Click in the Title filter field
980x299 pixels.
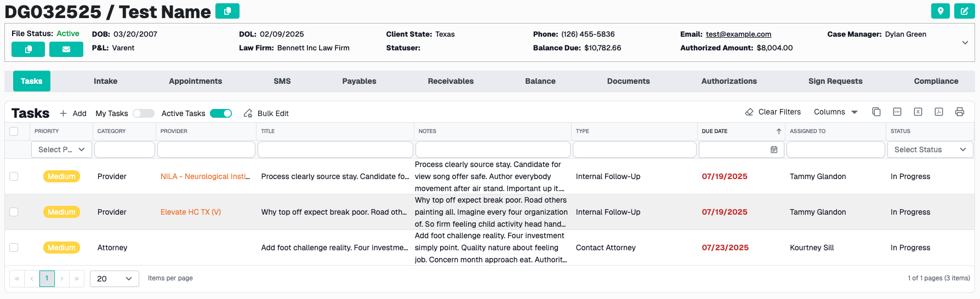[335, 150]
